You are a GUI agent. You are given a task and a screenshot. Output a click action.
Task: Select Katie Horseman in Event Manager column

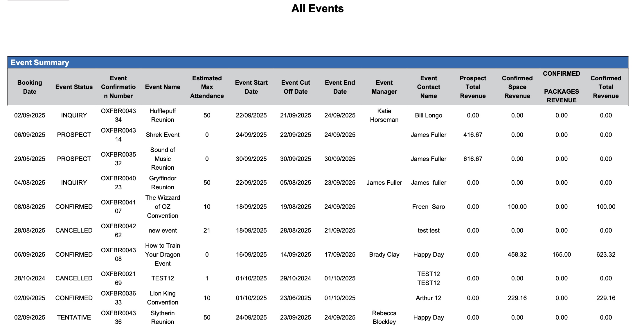384,115
